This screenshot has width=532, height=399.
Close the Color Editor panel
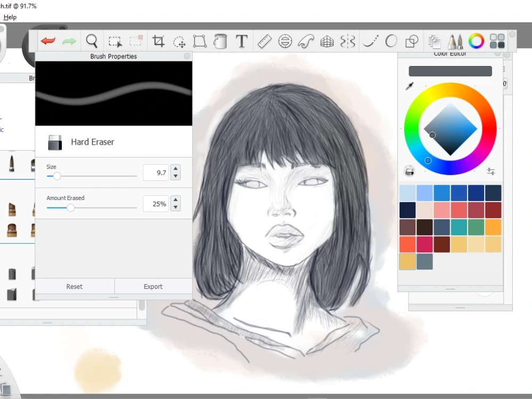pyautogui.click(x=497, y=53)
